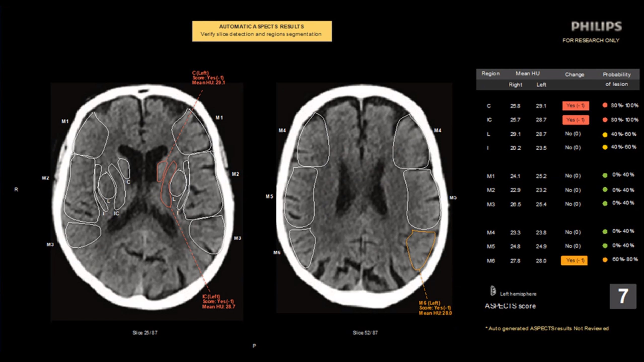Click the green probability dot for M4
Viewport: 644px width, 362px height.
(605, 232)
